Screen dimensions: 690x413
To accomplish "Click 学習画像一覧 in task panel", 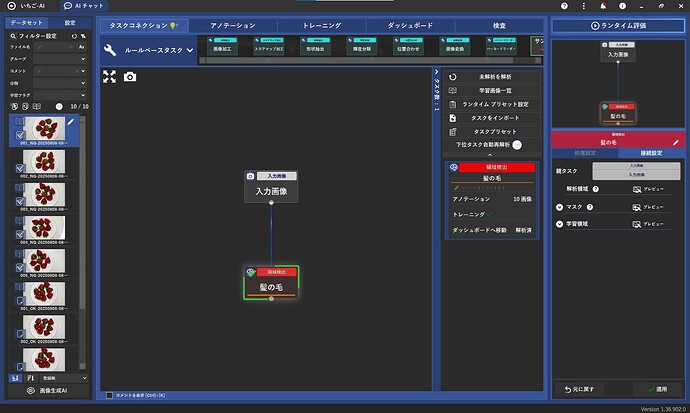I will click(x=492, y=91).
